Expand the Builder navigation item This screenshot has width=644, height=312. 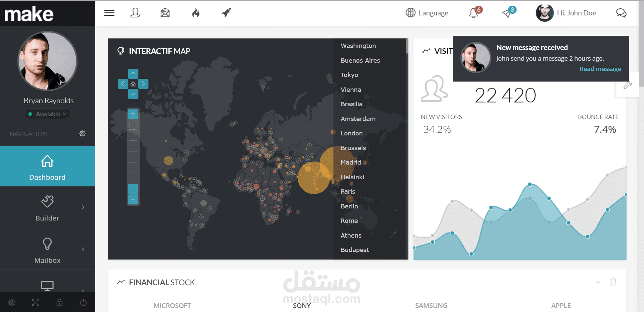pos(47,207)
